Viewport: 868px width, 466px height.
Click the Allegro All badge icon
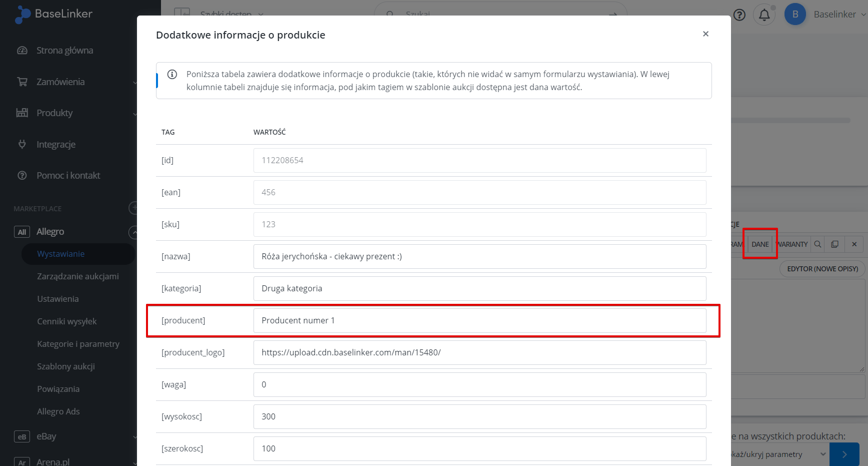(x=22, y=232)
